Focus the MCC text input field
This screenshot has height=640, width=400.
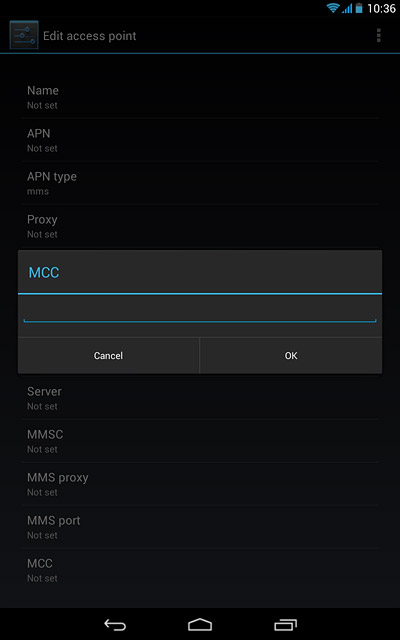coord(200,314)
